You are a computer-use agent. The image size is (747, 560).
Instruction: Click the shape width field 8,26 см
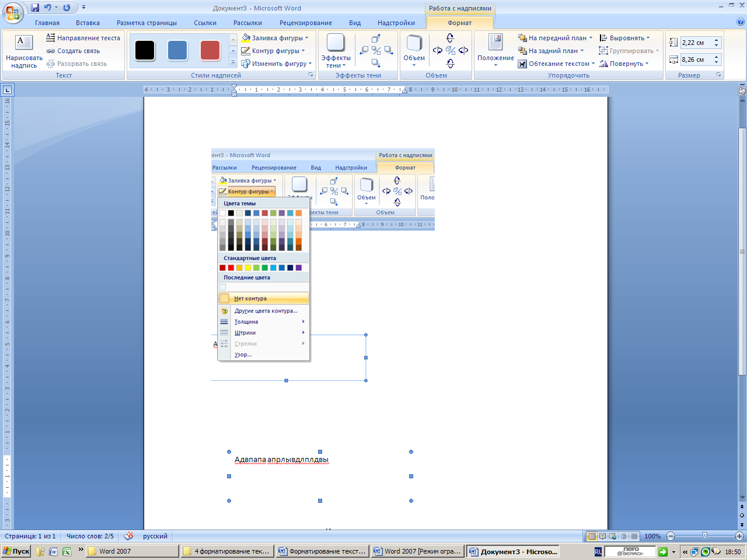[x=696, y=60]
